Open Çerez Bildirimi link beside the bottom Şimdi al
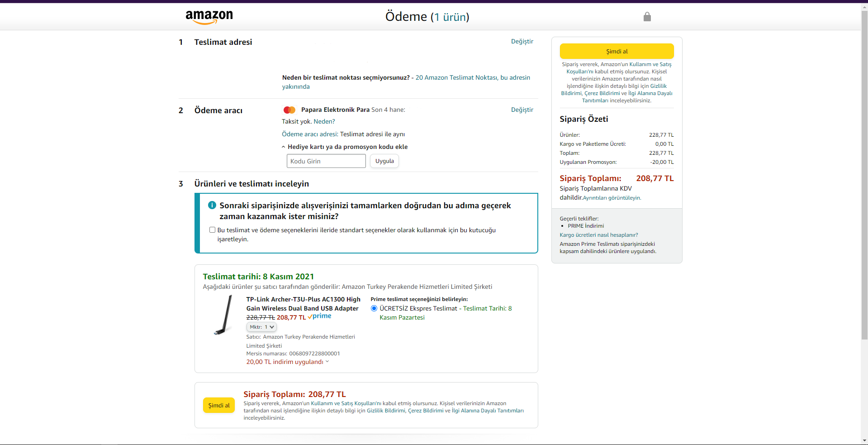This screenshot has height=445, width=868. pos(426,411)
